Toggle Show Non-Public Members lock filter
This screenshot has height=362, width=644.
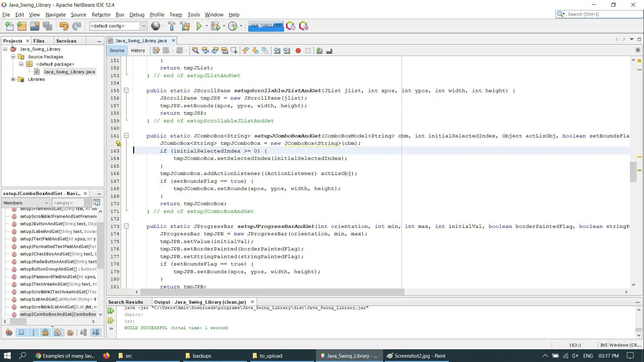[x=45, y=333]
